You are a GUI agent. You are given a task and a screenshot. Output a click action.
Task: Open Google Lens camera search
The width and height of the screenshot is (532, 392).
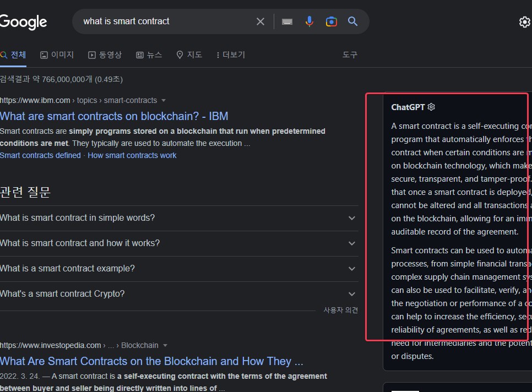[x=331, y=21]
